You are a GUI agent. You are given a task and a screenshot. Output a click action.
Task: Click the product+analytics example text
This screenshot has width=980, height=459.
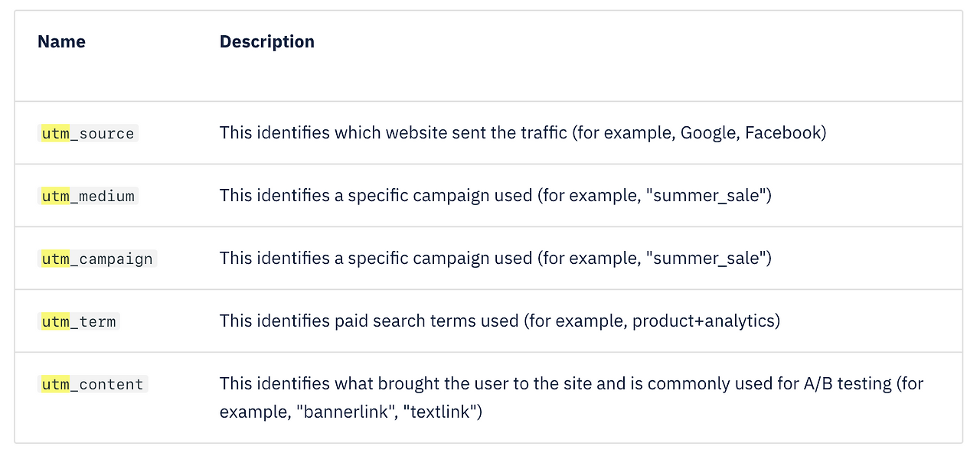(x=703, y=321)
